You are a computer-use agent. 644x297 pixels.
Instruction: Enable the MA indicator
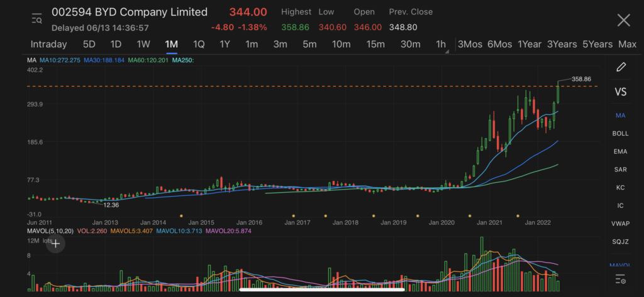[621, 116]
